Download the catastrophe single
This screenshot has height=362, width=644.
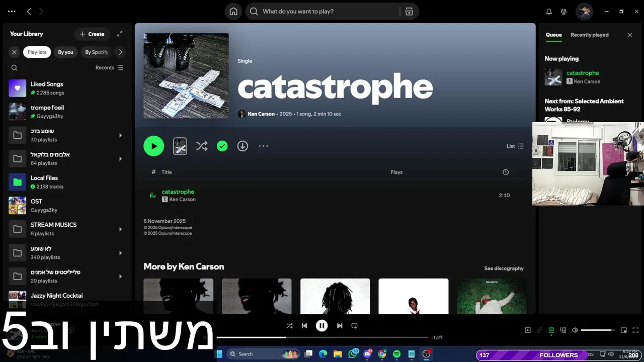tap(243, 146)
